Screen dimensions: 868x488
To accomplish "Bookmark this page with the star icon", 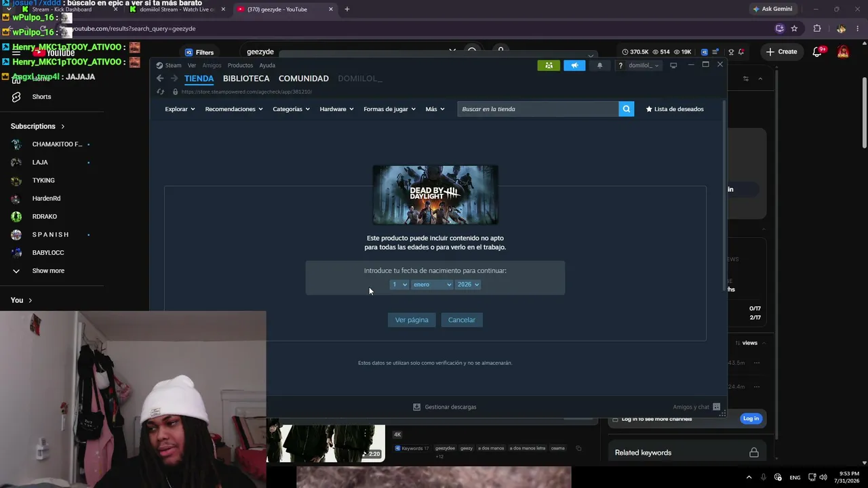I will coord(794,28).
